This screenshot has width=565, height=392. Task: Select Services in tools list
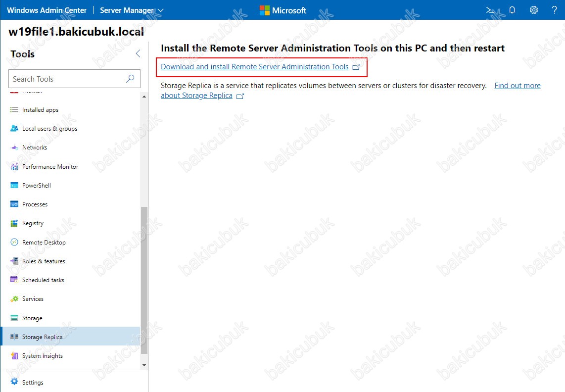pos(71,299)
